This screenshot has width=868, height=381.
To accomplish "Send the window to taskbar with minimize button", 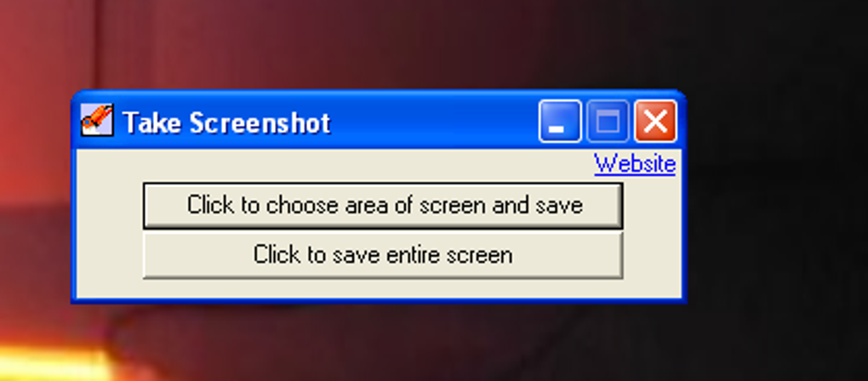I will [560, 121].
